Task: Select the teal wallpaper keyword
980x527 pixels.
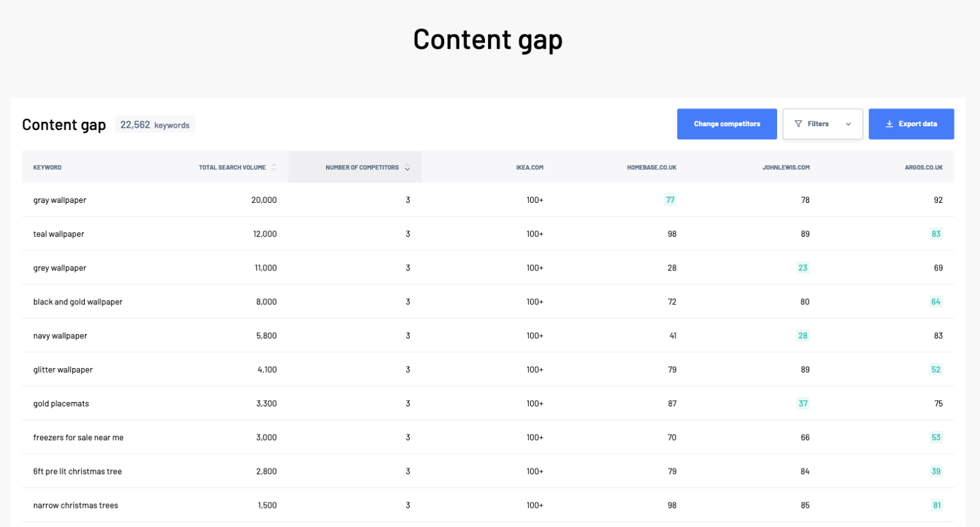Action: [x=58, y=234]
